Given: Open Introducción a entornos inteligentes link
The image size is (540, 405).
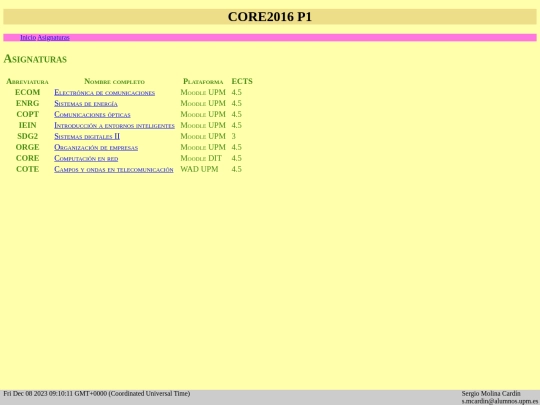Looking at the screenshot, I should [114, 125].
